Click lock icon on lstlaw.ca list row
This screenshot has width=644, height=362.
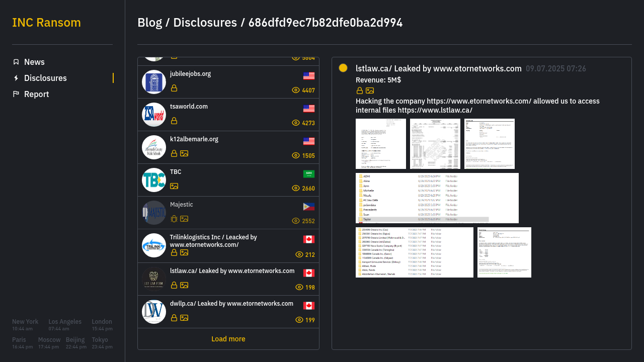pos(174,285)
